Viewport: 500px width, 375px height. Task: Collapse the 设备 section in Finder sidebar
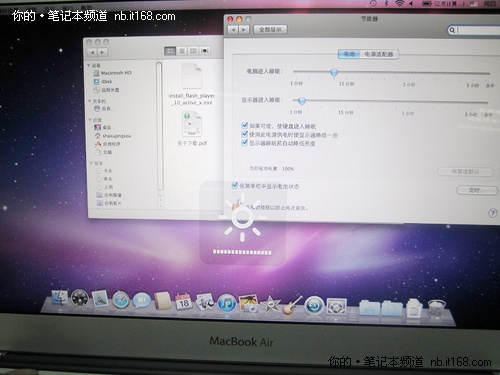tap(89, 65)
